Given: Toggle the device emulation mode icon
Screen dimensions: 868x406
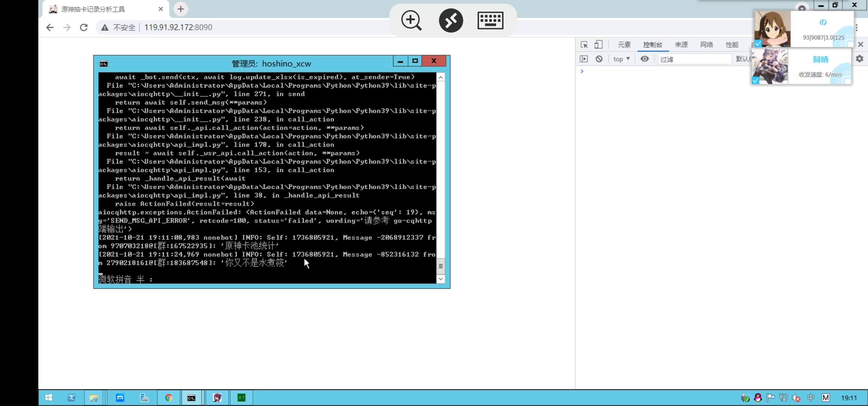Looking at the screenshot, I should [598, 45].
